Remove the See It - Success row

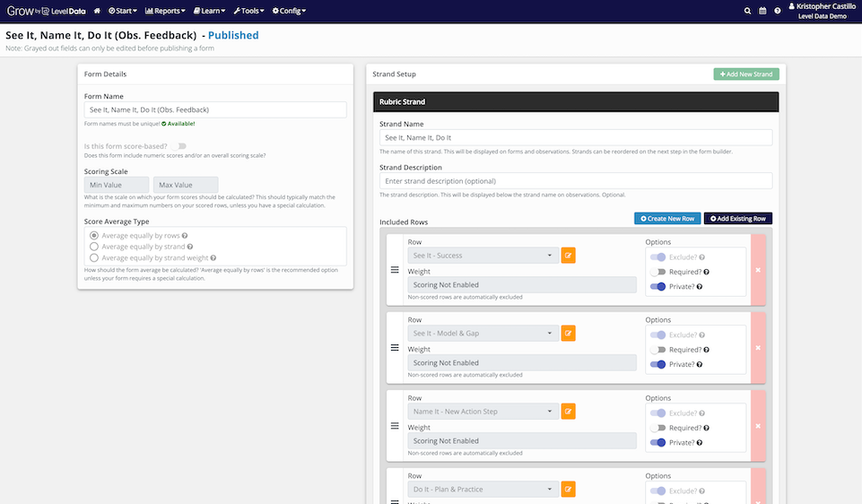(758, 270)
